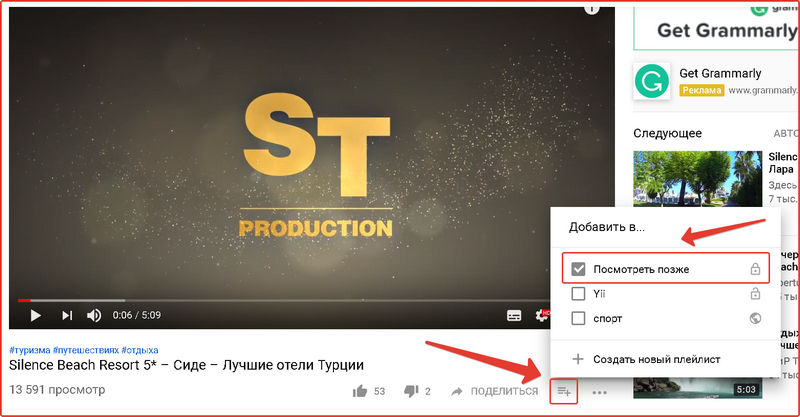Open the Silenc Лара recommended video title
Viewport: 800px width, 417px height.
(783, 163)
